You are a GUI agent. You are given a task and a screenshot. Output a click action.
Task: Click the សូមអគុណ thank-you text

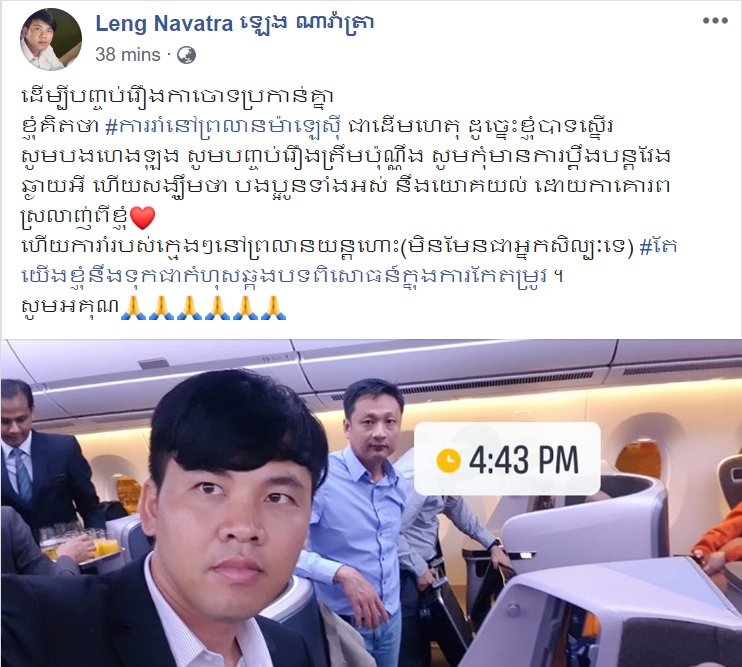(70, 307)
